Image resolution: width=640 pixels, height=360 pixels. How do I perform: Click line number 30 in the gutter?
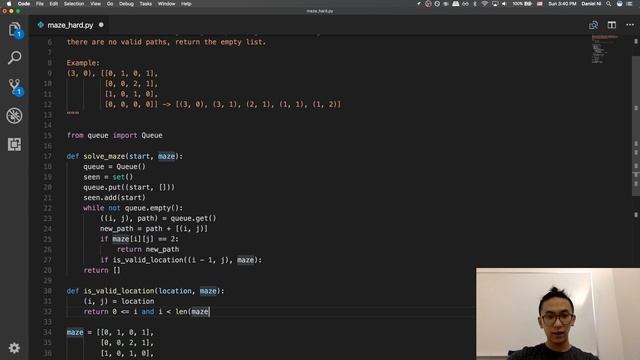point(47,291)
